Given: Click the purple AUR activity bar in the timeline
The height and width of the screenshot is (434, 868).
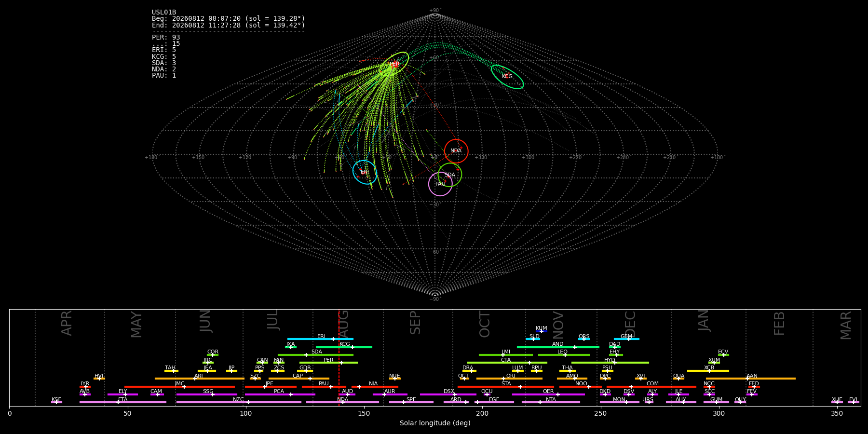Looking at the screenshot, I should [390, 394].
